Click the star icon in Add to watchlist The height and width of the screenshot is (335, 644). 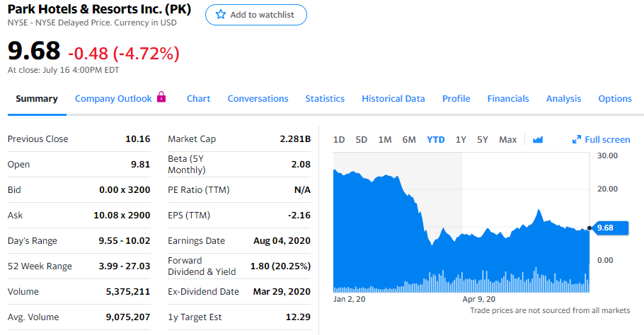coord(219,15)
